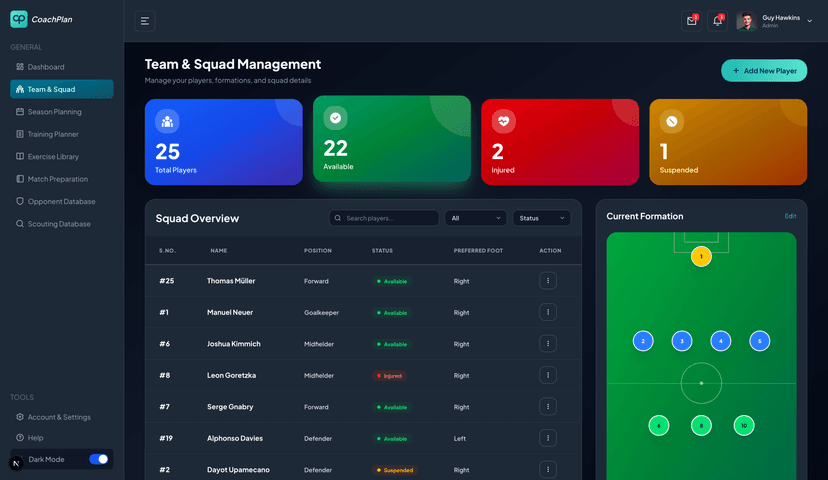
Task: Open the notifications bell icon
Action: coord(717,21)
